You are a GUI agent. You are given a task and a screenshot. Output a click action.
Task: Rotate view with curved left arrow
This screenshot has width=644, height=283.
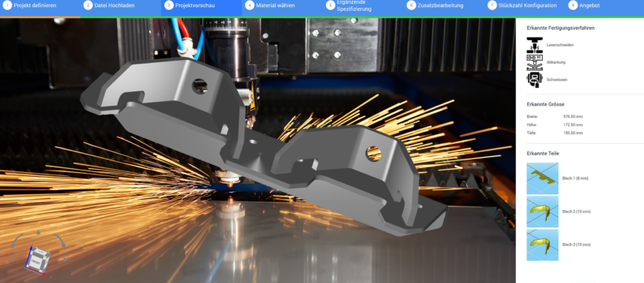point(17,241)
